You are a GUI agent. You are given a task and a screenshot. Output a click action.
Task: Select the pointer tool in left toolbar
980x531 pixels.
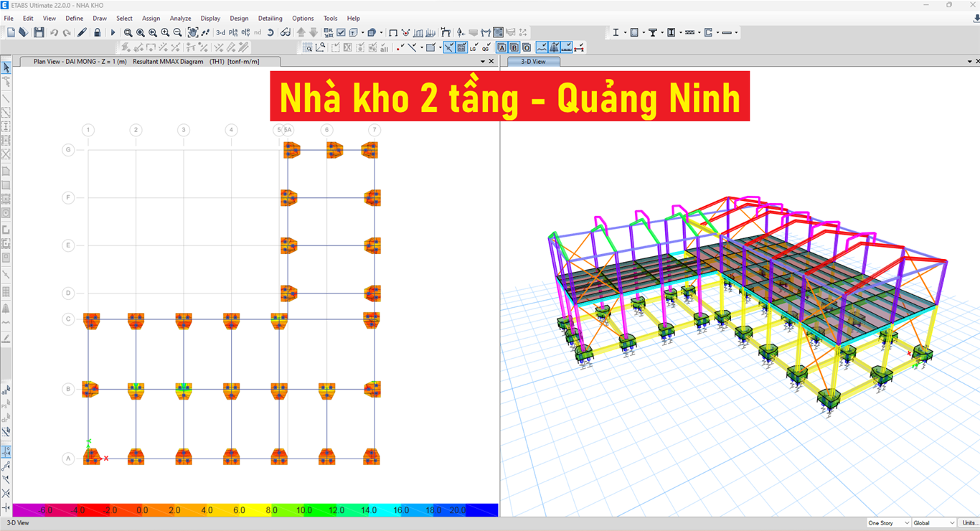click(x=6, y=67)
